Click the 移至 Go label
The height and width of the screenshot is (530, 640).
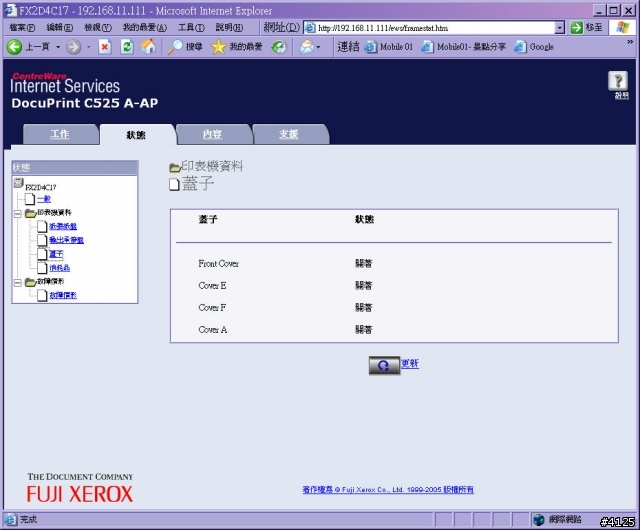coord(594,27)
